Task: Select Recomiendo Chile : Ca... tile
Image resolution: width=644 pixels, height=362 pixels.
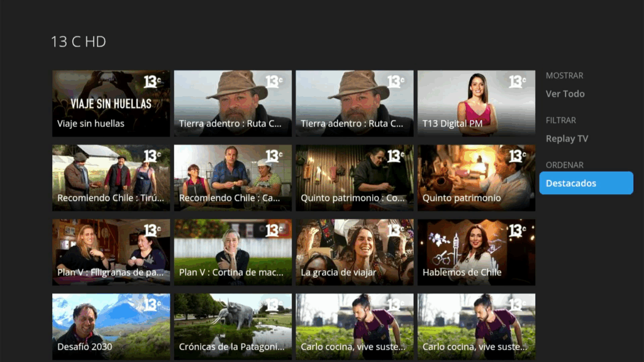Action: [x=233, y=178]
